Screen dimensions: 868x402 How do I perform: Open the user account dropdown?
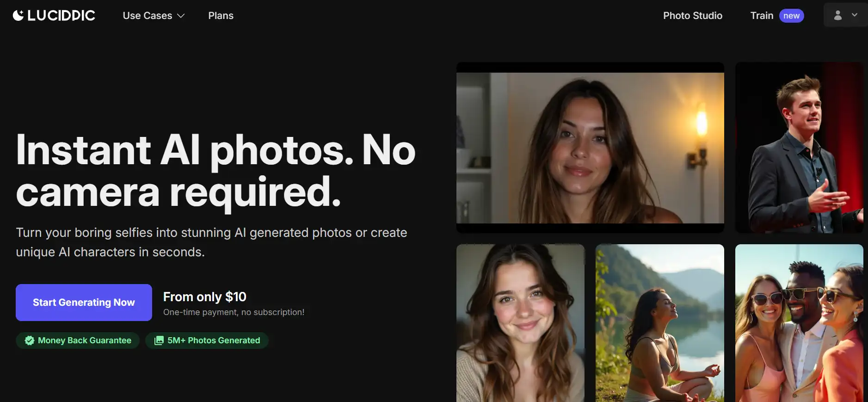click(845, 15)
